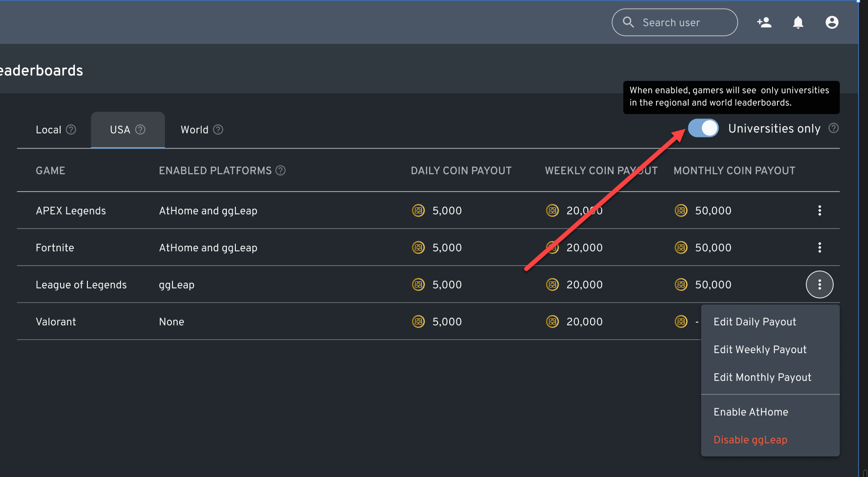Click the add user icon in header
Viewport: 868px width, 477px height.
coord(764,22)
